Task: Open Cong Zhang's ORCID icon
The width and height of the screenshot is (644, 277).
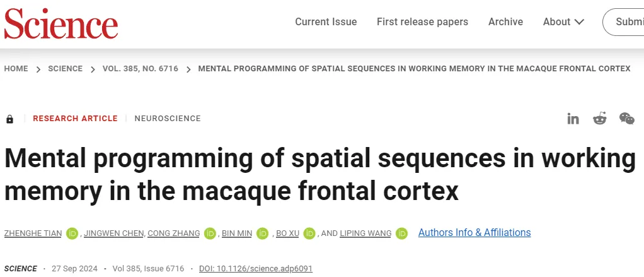Action: [210, 233]
